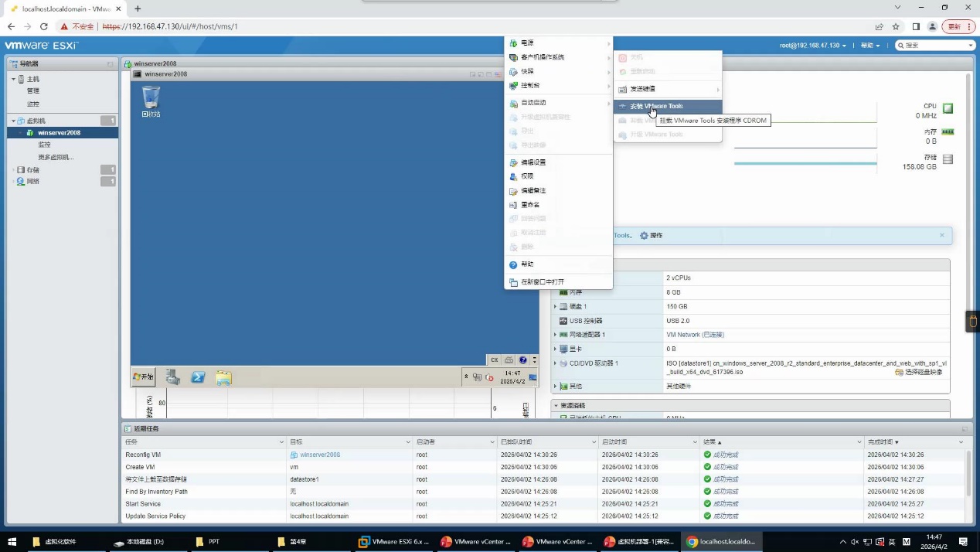Click the CH language indicator in console

pos(495,360)
